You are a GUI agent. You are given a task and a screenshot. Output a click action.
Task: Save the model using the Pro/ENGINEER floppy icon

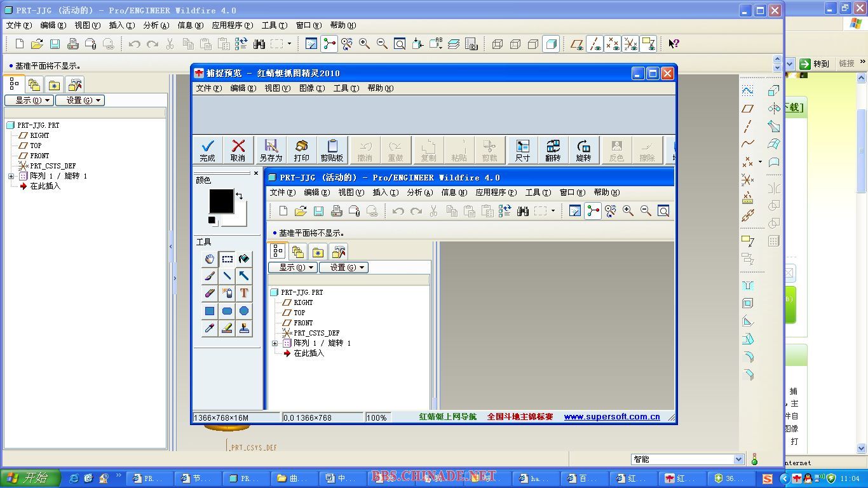[x=55, y=44]
